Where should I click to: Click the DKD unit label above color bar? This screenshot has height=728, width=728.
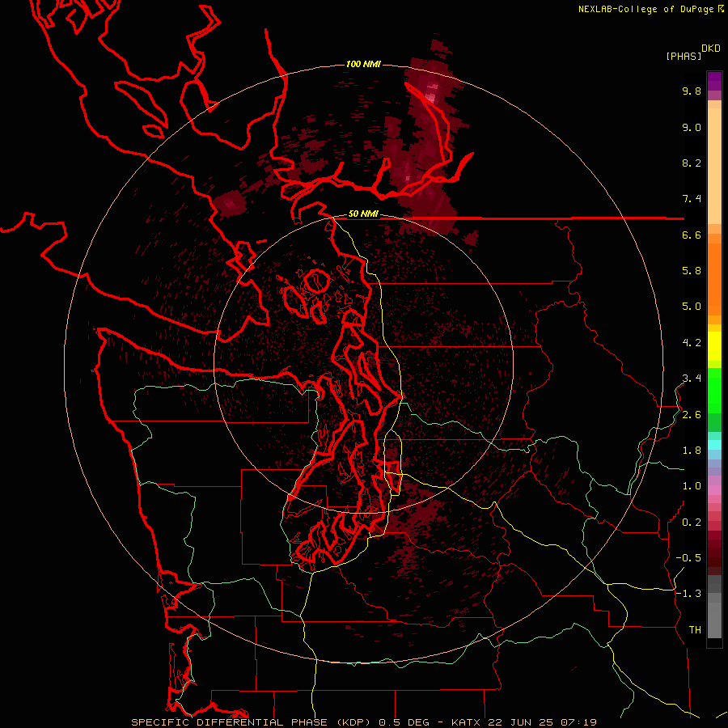(x=711, y=49)
